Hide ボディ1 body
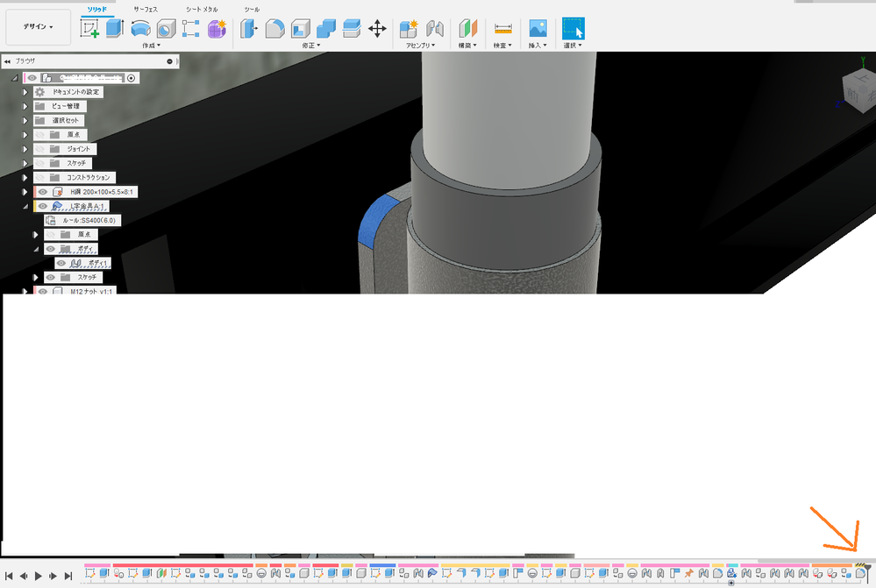Image resolution: width=876 pixels, height=588 pixels. [x=61, y=263]
